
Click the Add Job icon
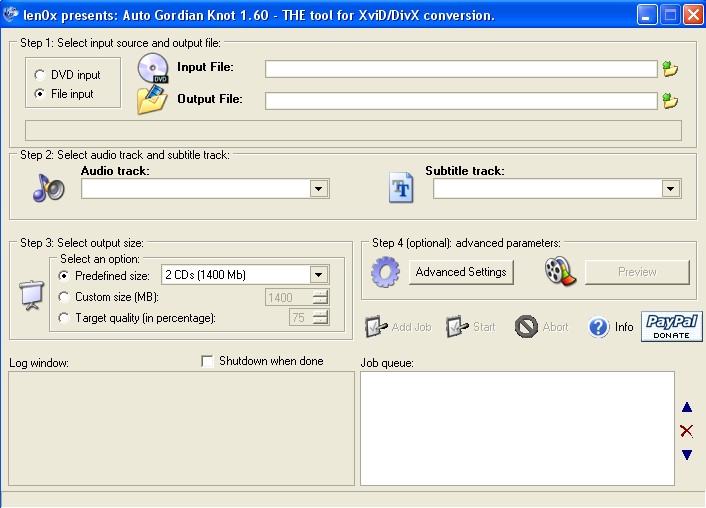point(377,327)
